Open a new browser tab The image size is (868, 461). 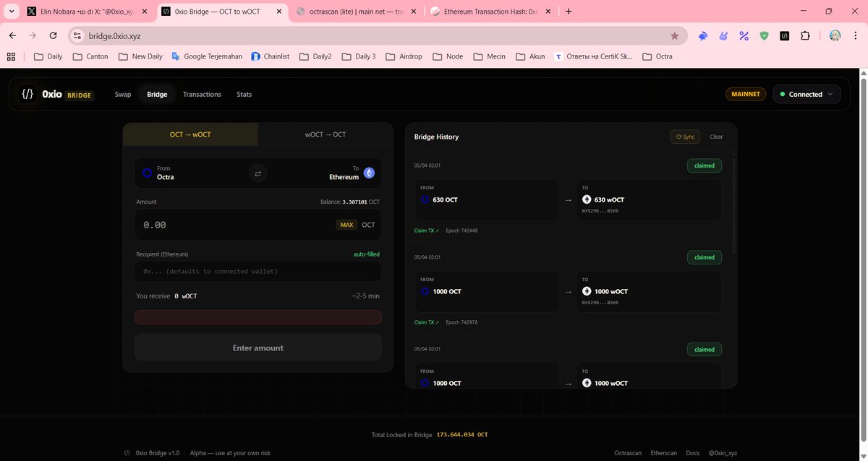pos(569,12)
